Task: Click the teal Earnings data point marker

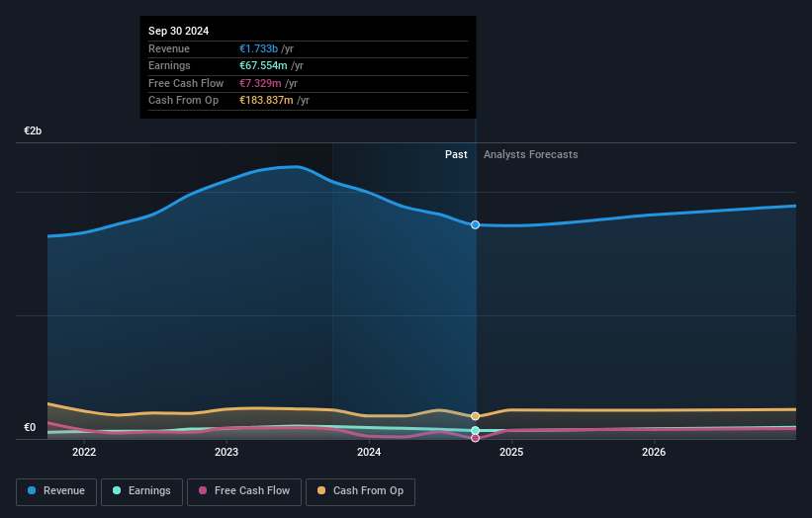Action: [475, 431]
